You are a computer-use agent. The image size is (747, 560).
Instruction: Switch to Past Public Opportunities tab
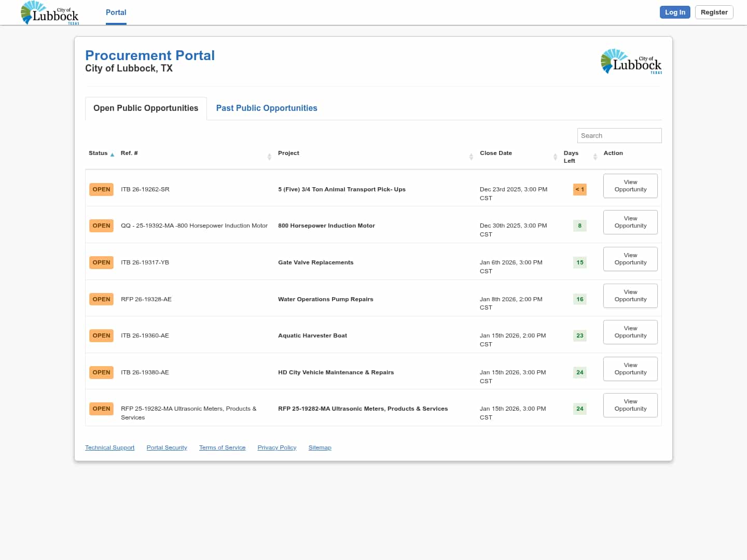coord(266,108)
